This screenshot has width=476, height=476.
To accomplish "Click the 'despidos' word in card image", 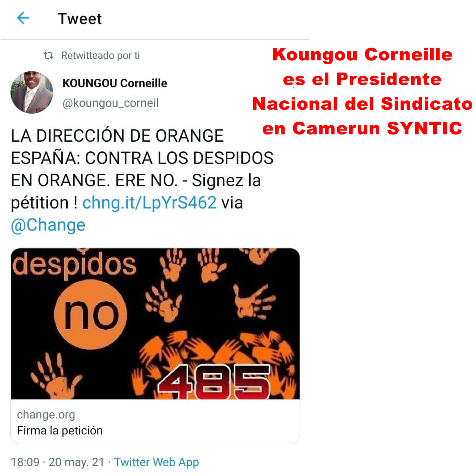I will point(74,264).
